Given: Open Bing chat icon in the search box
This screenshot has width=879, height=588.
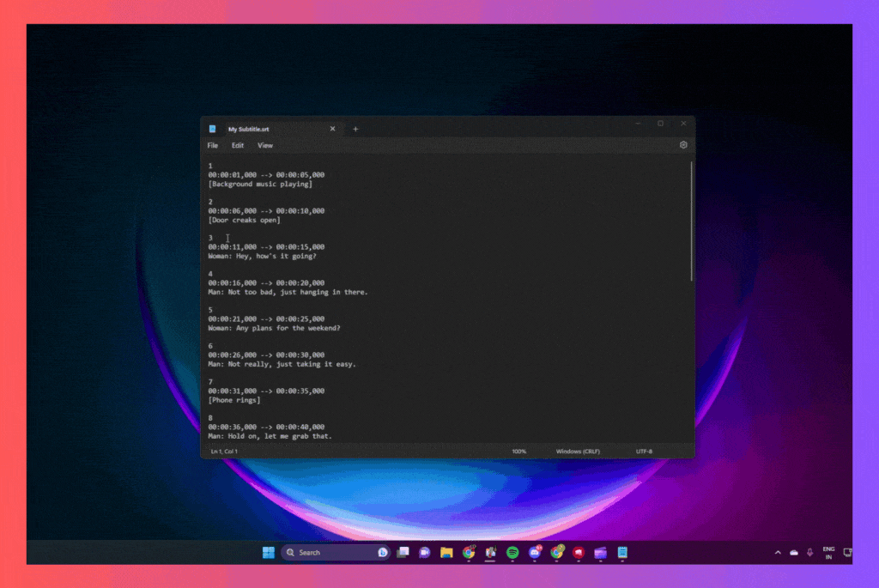Looking at the screenshot, I should [383, 553].
